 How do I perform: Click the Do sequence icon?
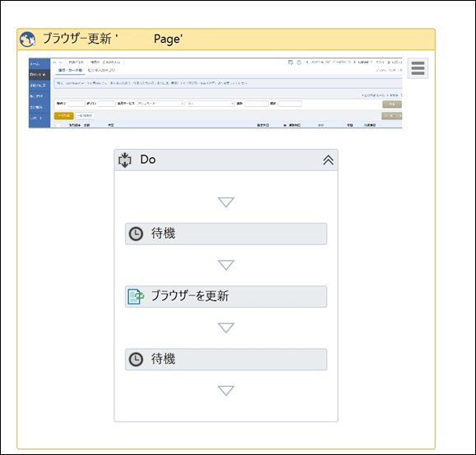coord(125,160)
